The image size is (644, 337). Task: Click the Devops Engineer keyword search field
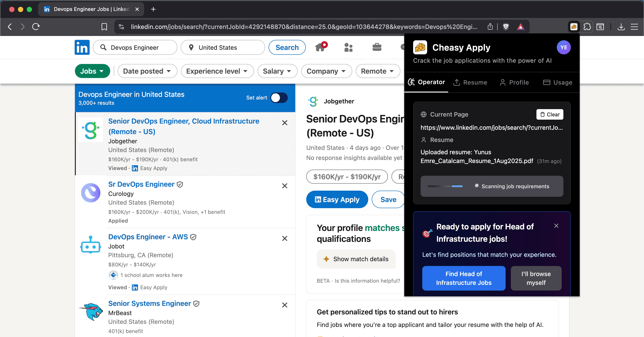coord(135,47)
